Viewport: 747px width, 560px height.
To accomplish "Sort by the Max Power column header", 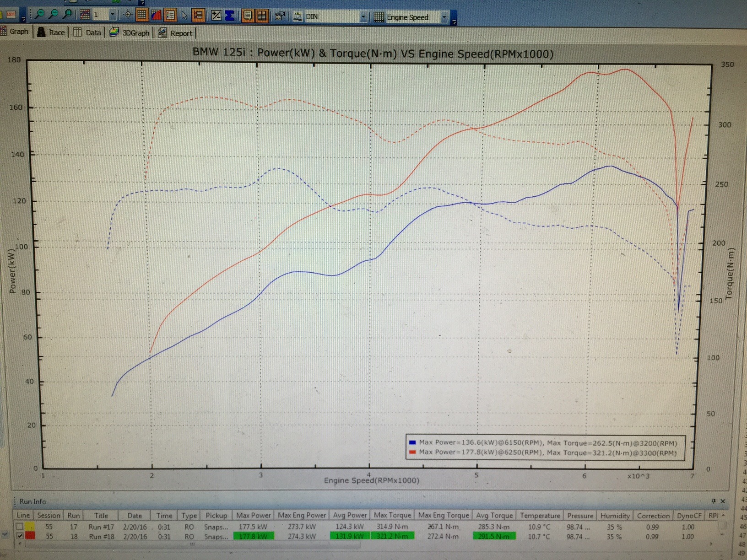I will 253,515.
